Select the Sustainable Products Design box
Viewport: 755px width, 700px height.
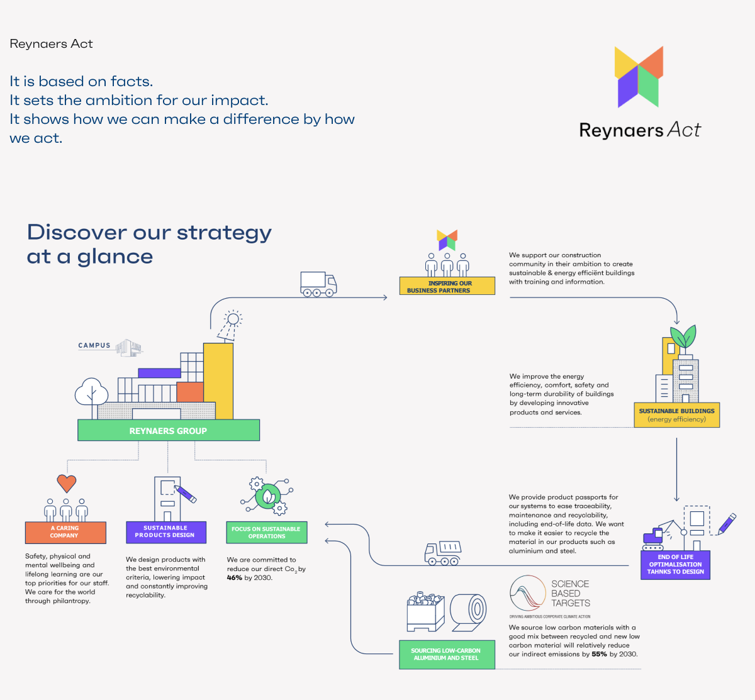[166, 532]
